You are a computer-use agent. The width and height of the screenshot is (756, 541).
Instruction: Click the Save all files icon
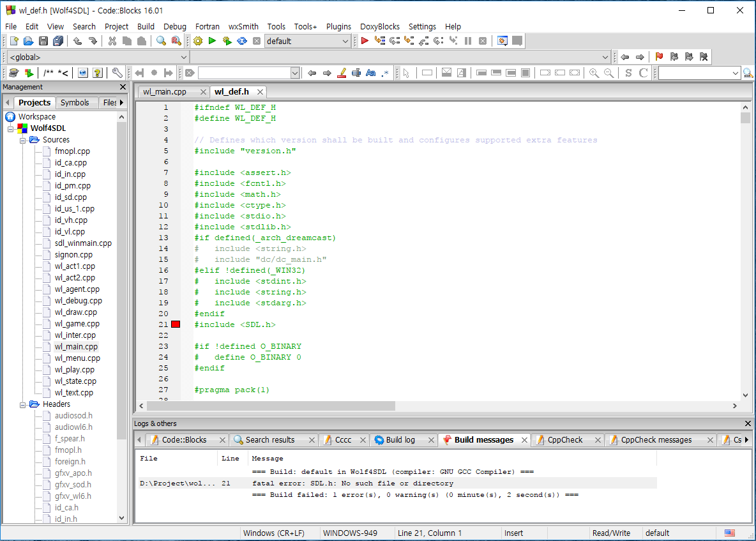click(58, 41)
